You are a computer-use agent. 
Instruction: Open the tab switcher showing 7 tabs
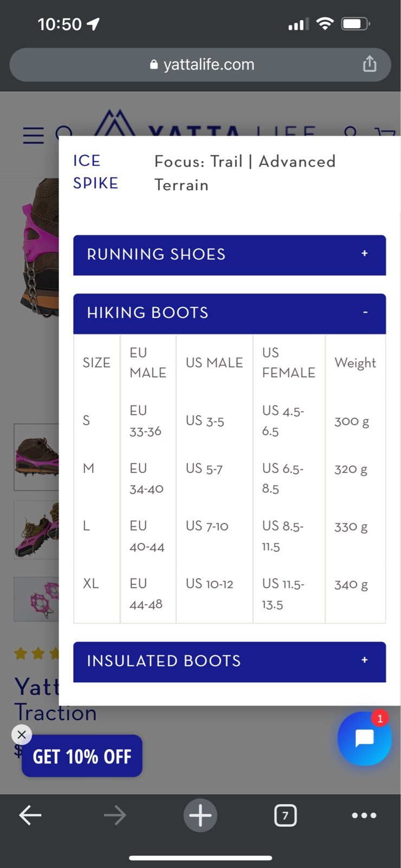click(286, 815)
